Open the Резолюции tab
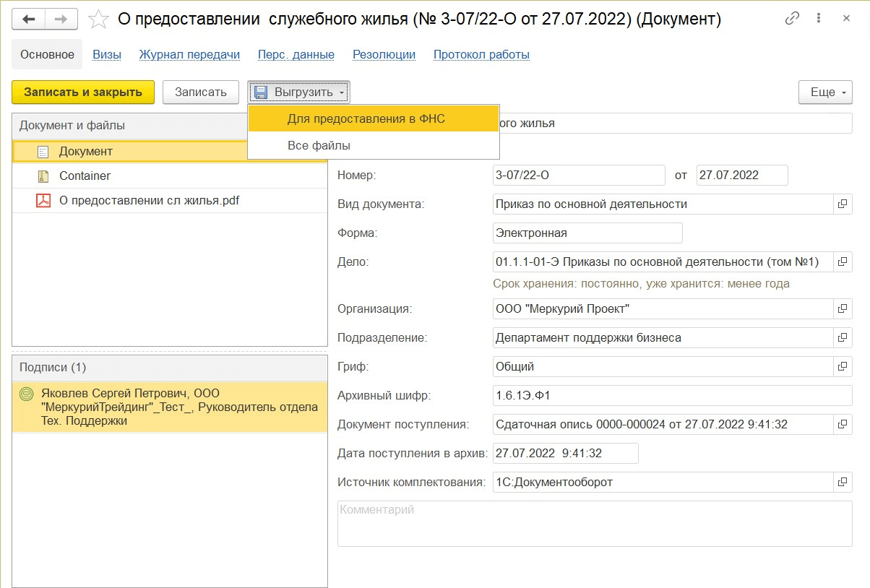 (x=384, y=54)
